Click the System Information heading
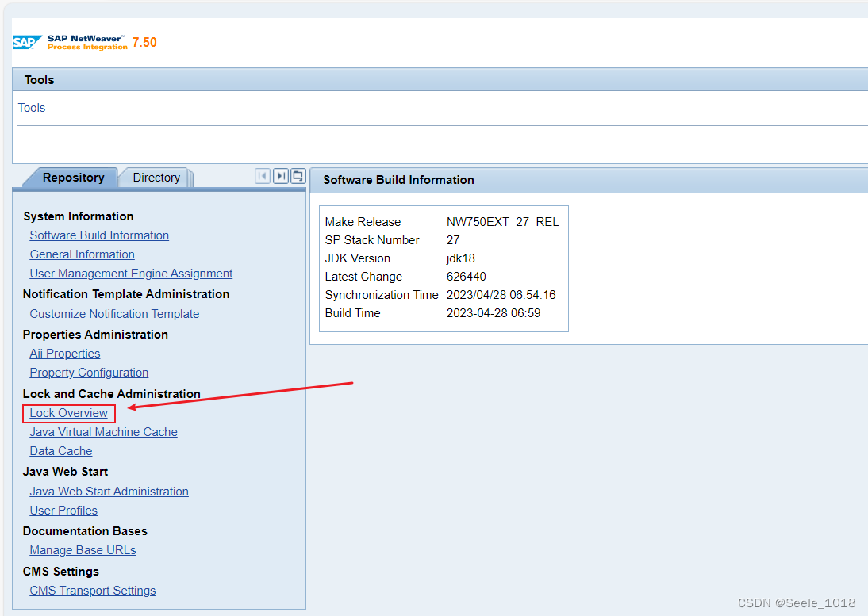 click(78, 216)
